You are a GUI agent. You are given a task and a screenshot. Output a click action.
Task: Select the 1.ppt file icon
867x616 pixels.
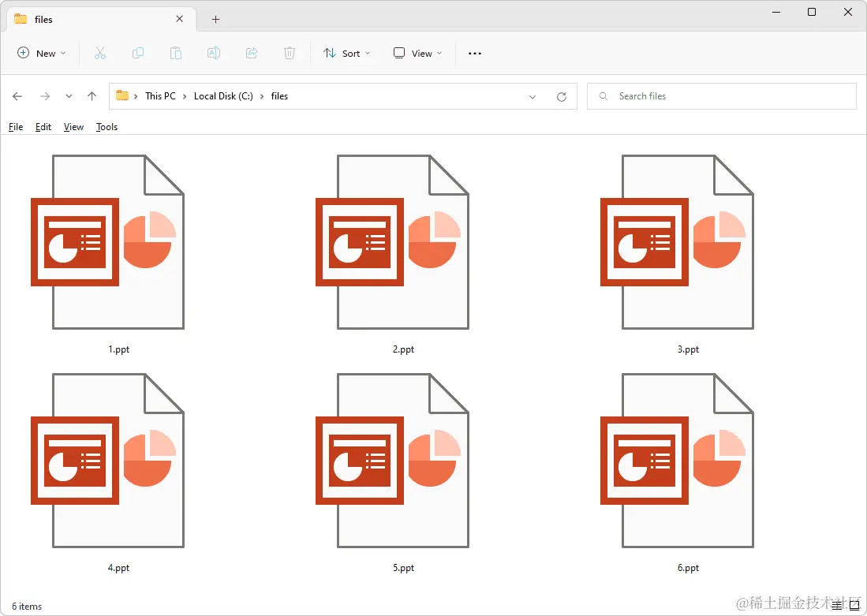[x=107, y=242]
